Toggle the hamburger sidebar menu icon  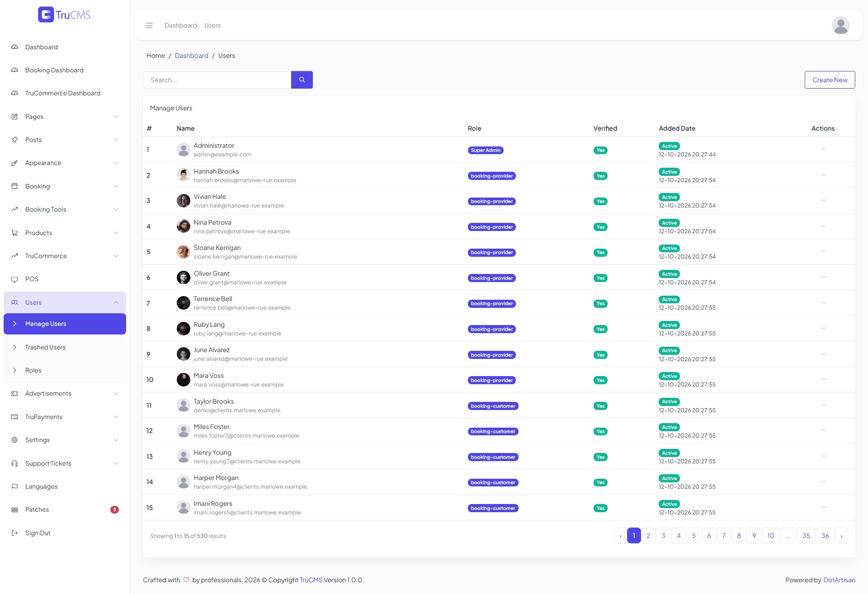coord(149,25)
